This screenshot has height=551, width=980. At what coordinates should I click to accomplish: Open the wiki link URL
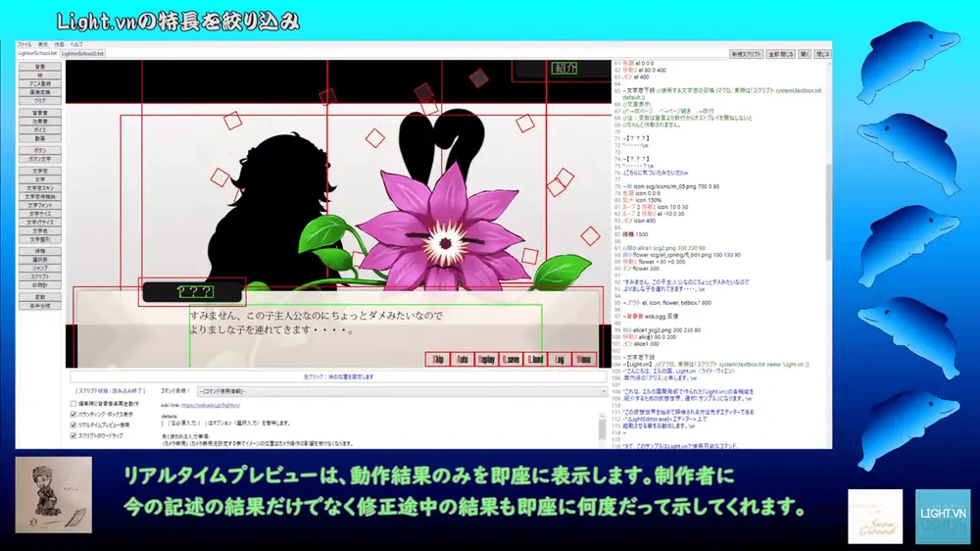(x=211, y=405)
